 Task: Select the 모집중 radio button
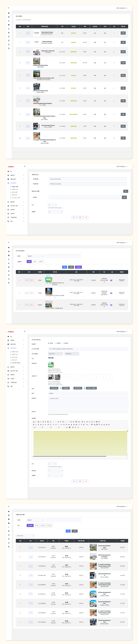pyautogui.click(x=49, y=343)
